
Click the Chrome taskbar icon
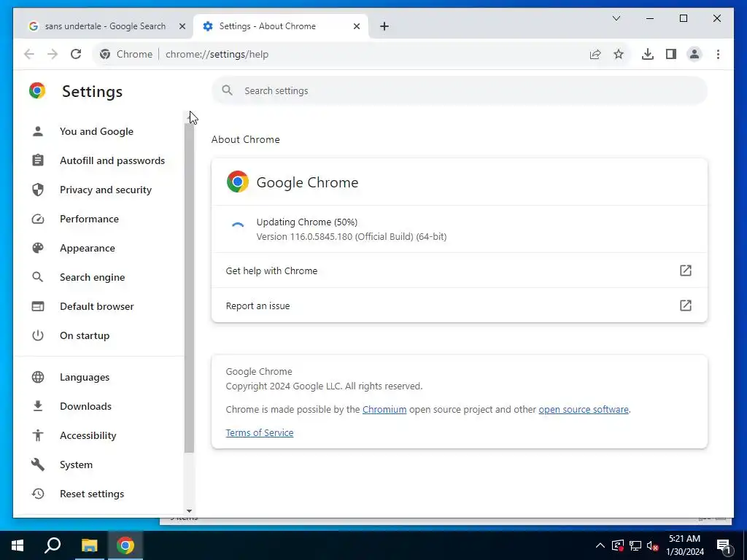[125, 545]
